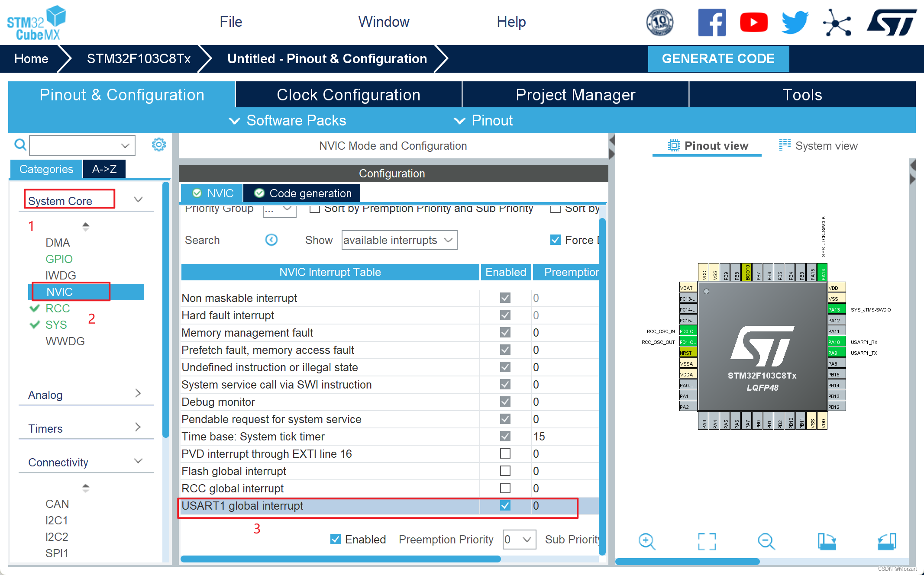Viewport: 924px width, 575px height.
Task: Click the STM32CubeMX logo
Action: tap(37, 22)
